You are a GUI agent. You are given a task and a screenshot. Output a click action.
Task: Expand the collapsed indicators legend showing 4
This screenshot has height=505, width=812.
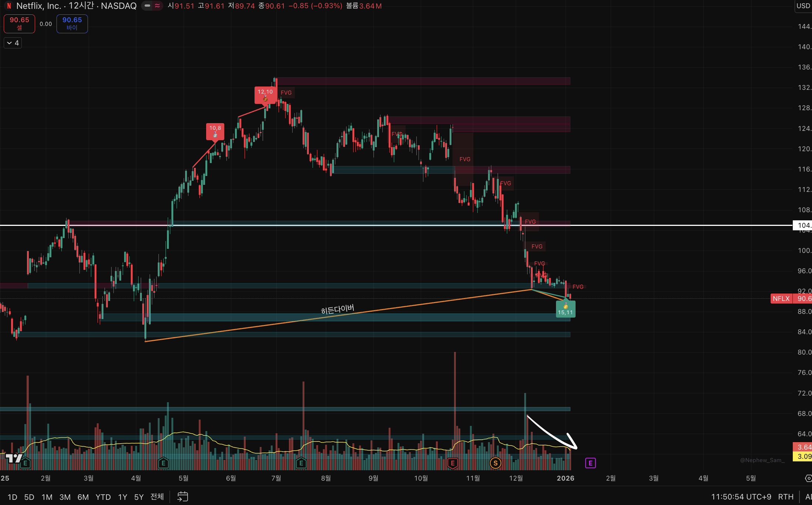(13, 43)
